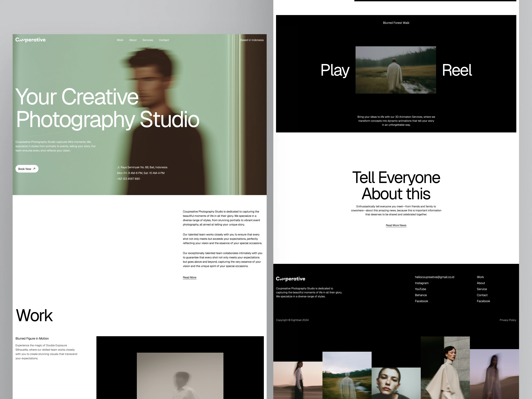Open the About navigation link in header
The width and height of the screenshot is (532, 399).
pyautogui.click(x=133, y=40)
